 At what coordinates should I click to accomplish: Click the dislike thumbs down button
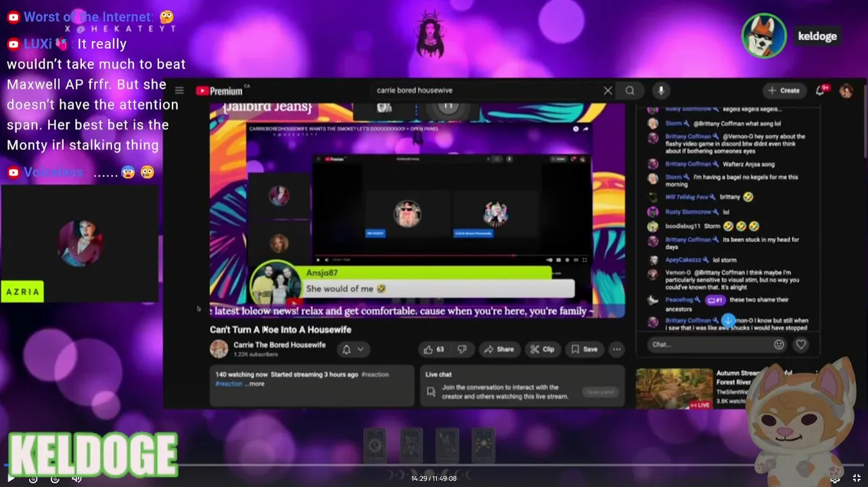point(462,349)
